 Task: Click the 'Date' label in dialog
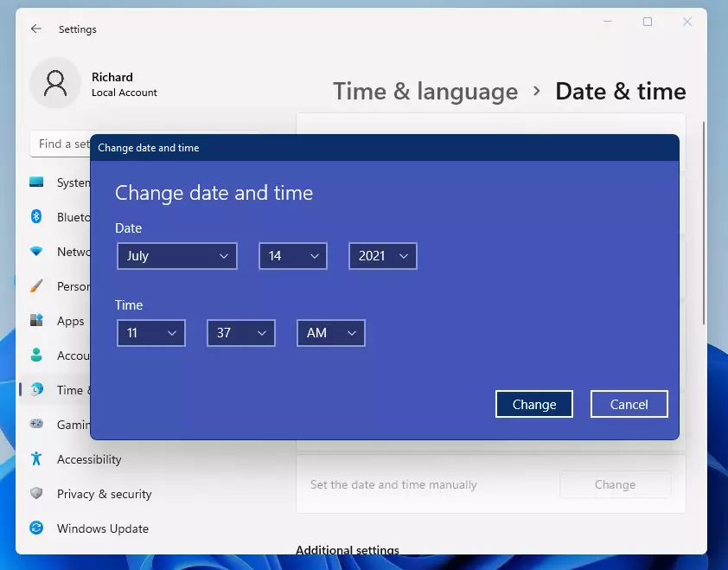pyautogui.click(x=128, y=228)
